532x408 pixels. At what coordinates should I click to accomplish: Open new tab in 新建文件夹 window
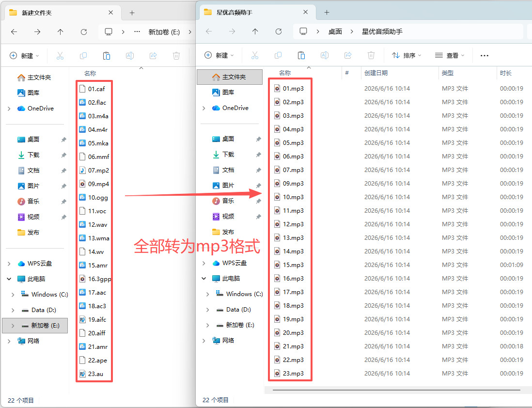(x=132, y=13)
